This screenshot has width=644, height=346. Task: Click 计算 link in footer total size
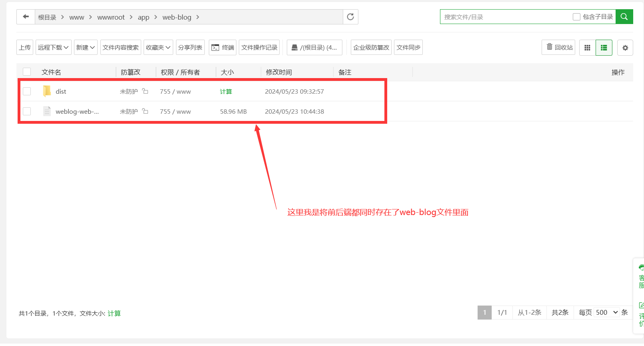tap(114, 313)
